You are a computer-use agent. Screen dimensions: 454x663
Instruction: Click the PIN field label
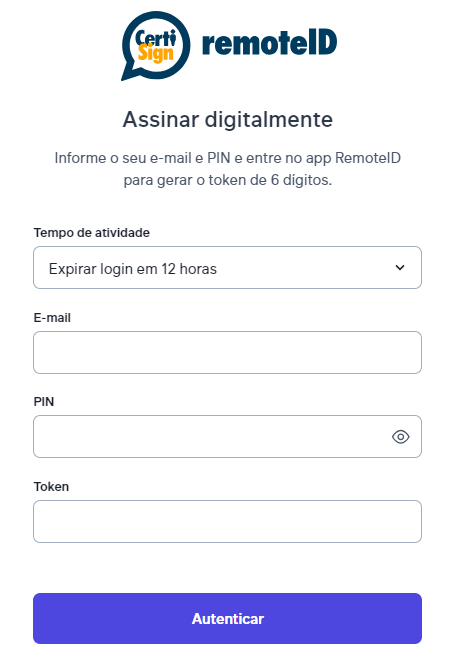(x=44, y=402)
